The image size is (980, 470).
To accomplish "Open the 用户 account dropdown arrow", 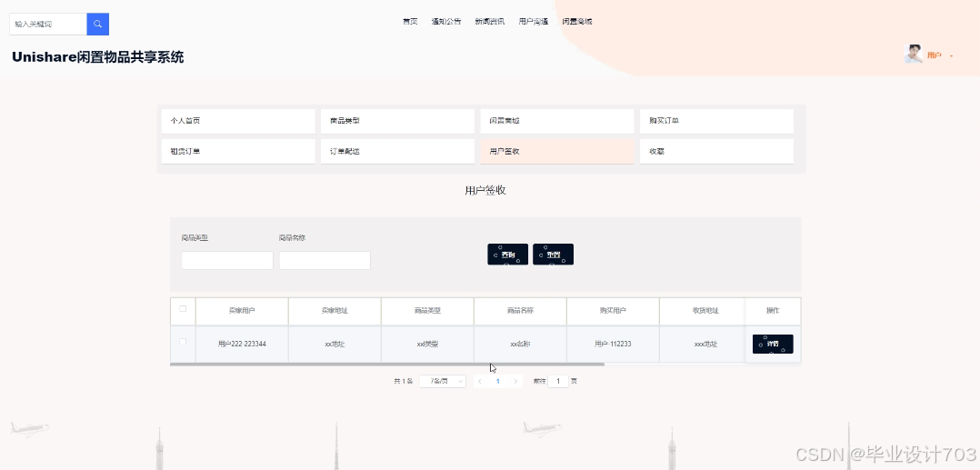I will tap(951, 55).
